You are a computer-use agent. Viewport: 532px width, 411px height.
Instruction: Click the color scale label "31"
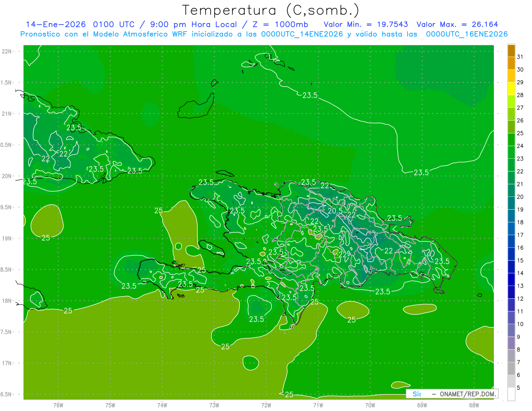520,57
